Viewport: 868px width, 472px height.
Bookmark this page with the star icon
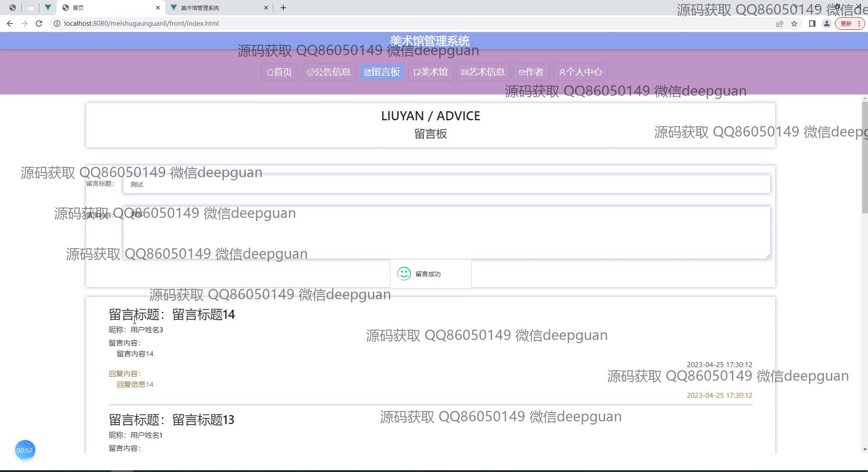pos(794,24)
